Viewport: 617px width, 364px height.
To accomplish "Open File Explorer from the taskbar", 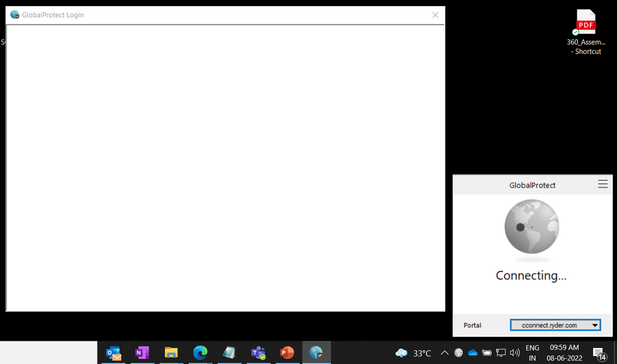I will coord(171,353).
